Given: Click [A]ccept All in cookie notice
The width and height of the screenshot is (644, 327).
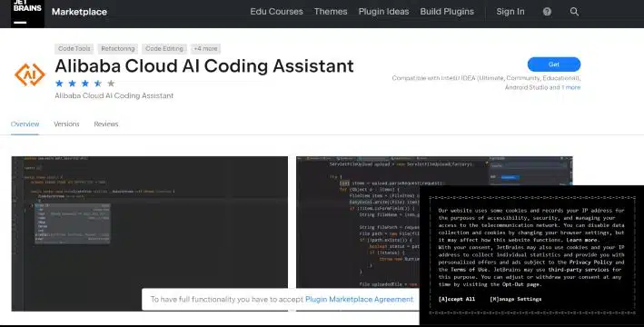Looking at the screenshot, I should coord(456,299).
